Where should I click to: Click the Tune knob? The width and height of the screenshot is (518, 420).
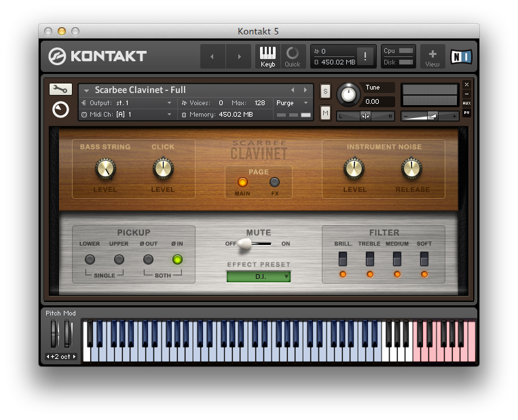[x=348, y=95]
